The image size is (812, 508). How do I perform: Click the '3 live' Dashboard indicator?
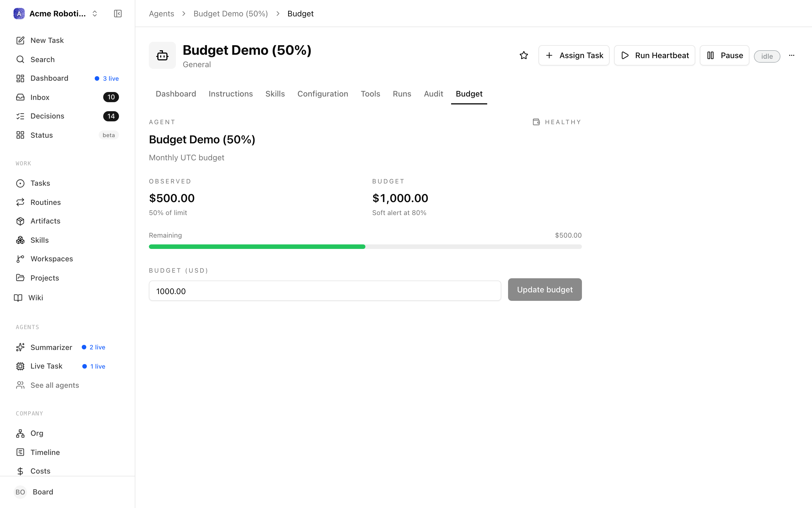click(107, 78)
